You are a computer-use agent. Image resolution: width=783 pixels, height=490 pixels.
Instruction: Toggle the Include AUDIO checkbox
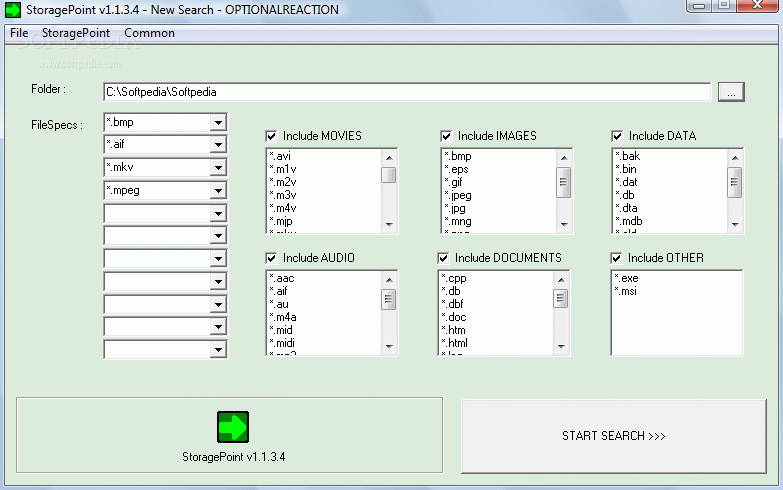(271, 258)
